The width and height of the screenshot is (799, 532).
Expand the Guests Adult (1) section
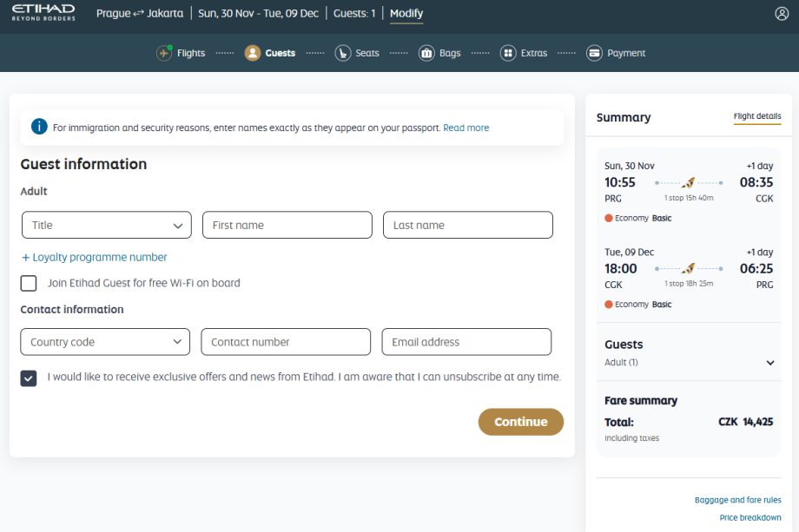coord(769,363)
